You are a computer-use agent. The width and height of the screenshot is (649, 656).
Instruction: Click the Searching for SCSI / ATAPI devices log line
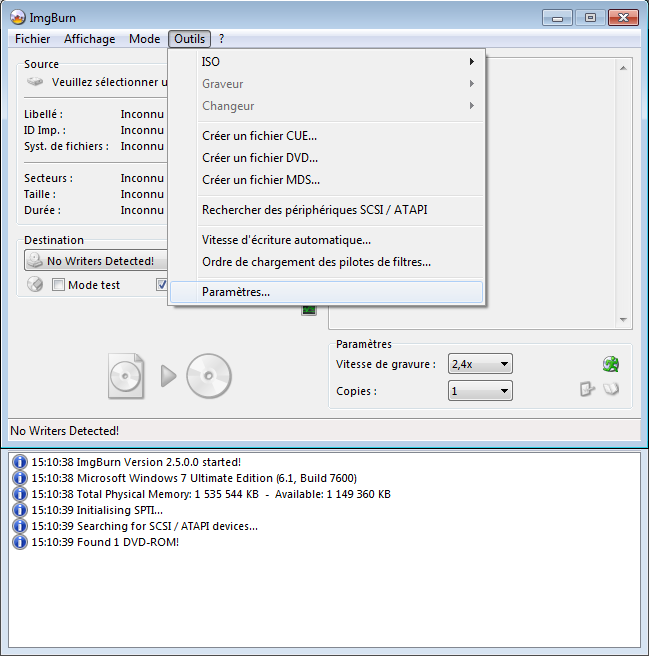pos(144,526)
